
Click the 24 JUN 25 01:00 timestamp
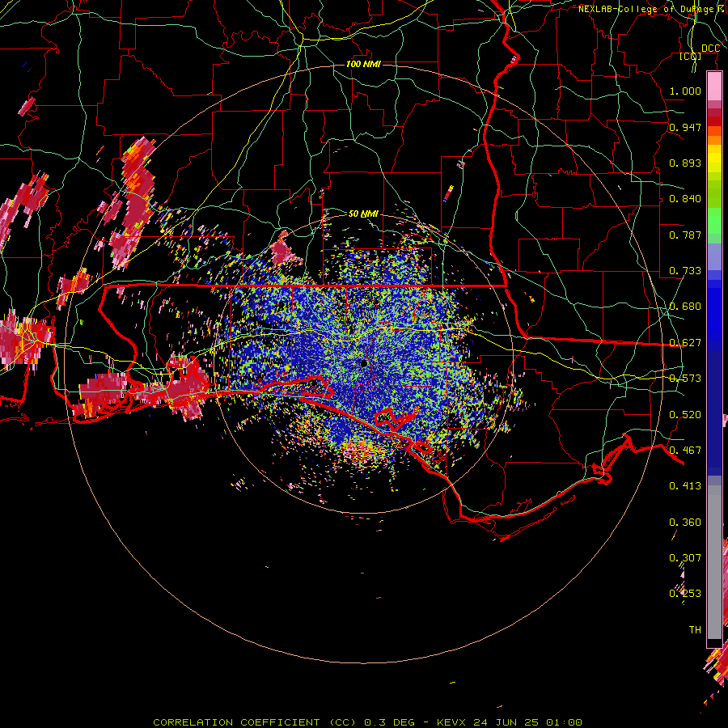tap(528, 722)
